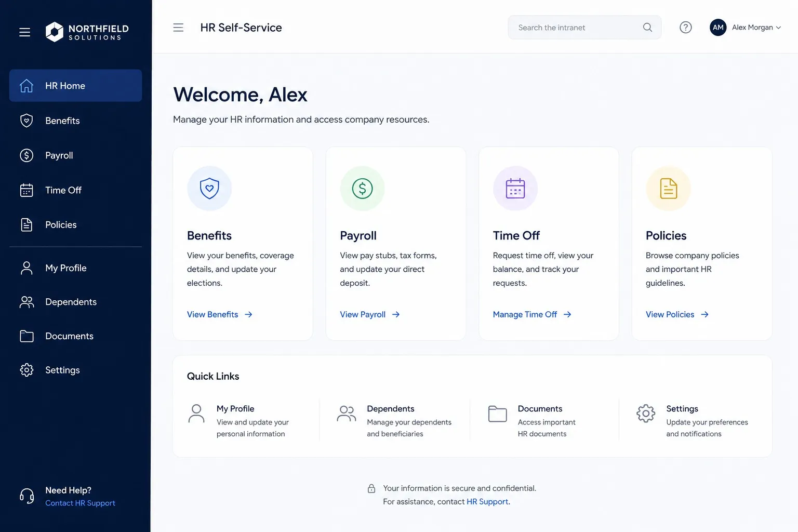The height and width of the screenshot is (532, 798).
Task: Click the Time Off card calendar icon
Action: point(515,188)
